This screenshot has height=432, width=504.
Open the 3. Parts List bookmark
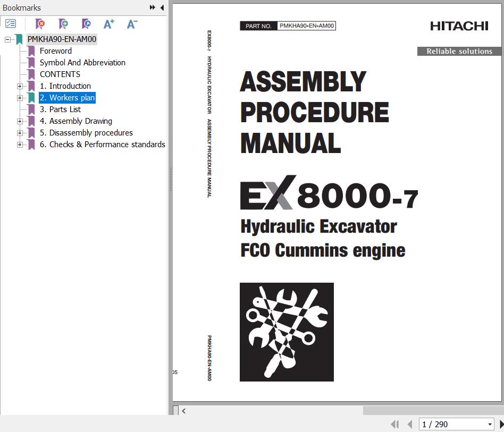(60, 109)
